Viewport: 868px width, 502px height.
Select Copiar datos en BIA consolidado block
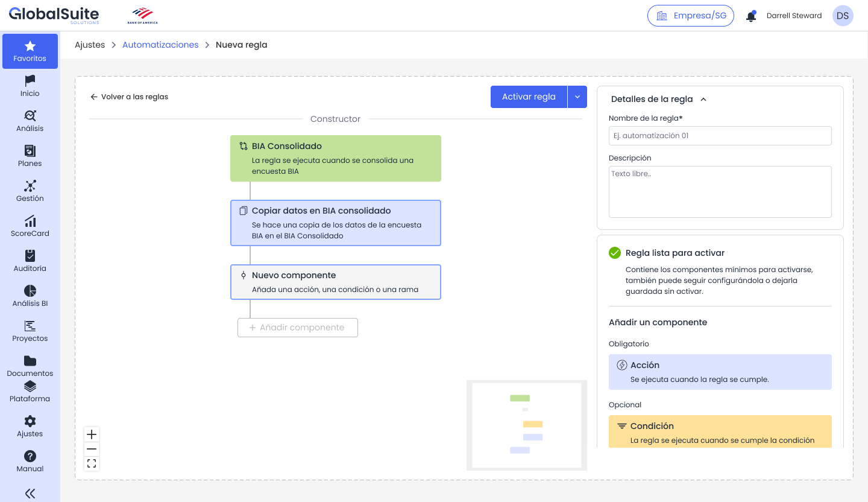click(336, 223)
